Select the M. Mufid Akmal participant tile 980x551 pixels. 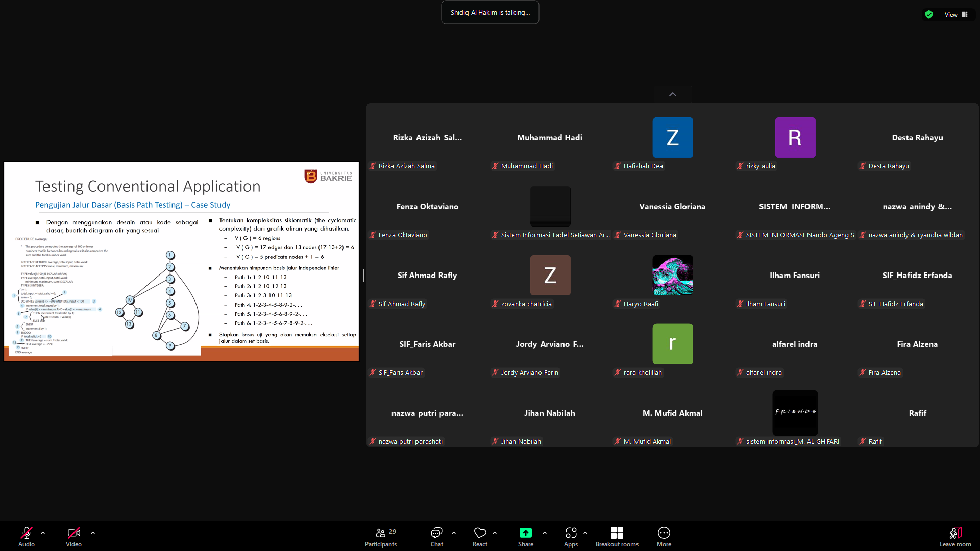[x=672, y=413]
